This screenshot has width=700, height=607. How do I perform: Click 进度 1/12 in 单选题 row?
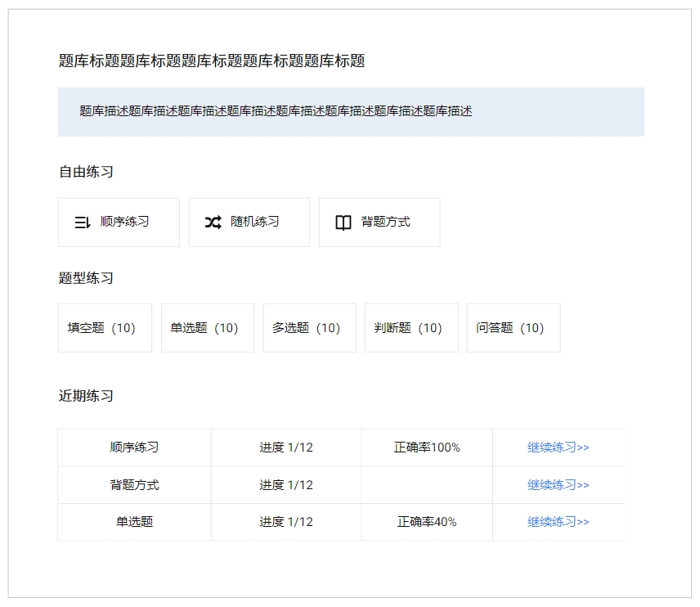(286, 522)
